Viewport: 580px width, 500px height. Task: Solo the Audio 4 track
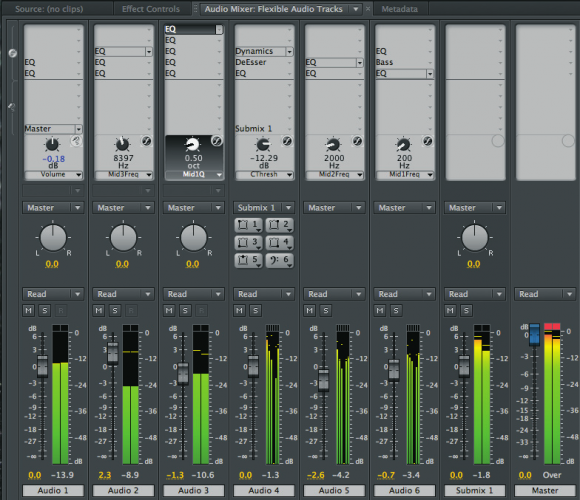(x=256, y=310)
